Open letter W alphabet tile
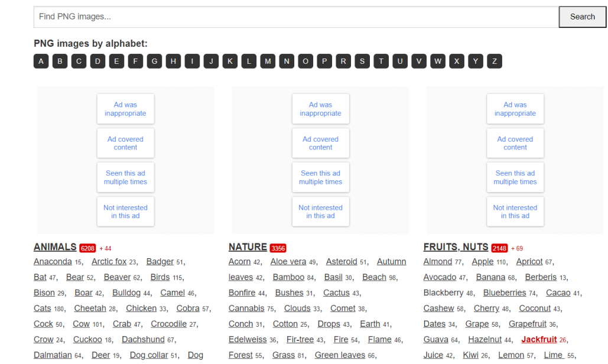The image size is (608, 364). 438,61
